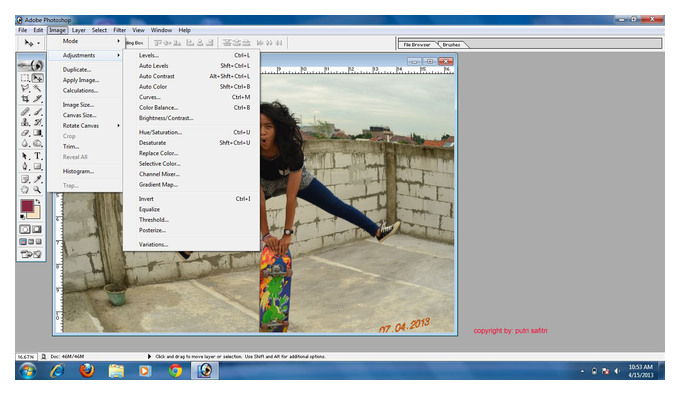Open the Window menu

tap(161, 30)
